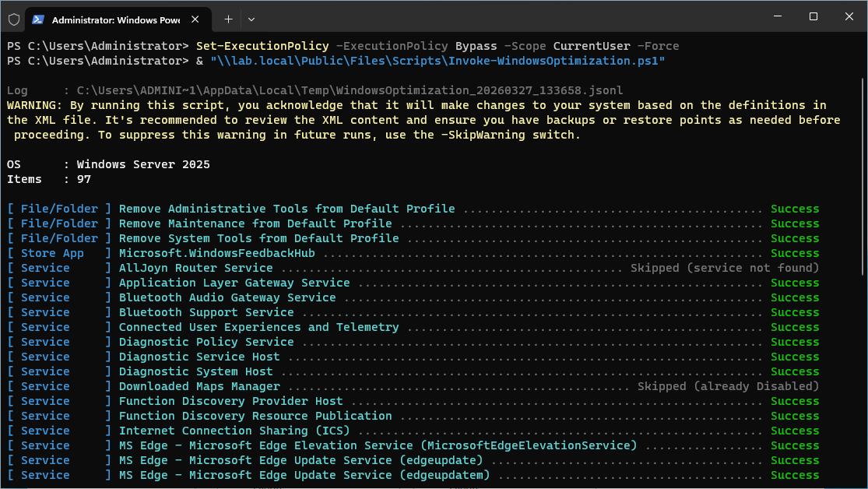Click the Edge Update Service (edgeupdatem) entry

pyautogui.click(x=304, y=475)
